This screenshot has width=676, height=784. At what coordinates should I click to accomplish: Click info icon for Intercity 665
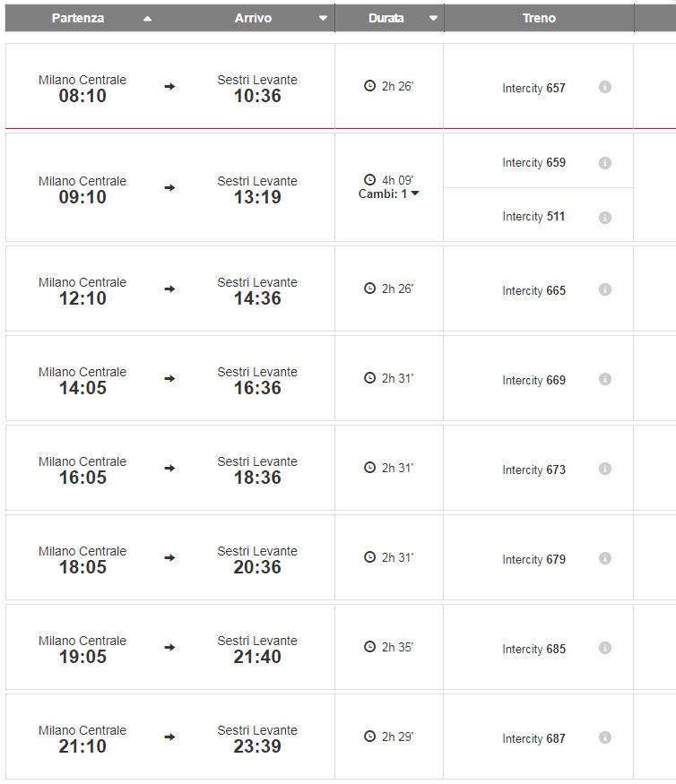click(605, 289)
